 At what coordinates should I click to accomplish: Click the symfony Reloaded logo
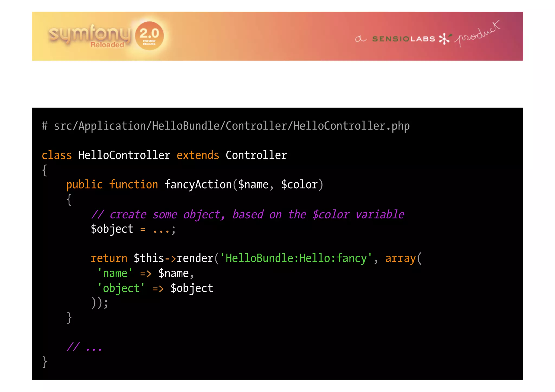(89, 36)
